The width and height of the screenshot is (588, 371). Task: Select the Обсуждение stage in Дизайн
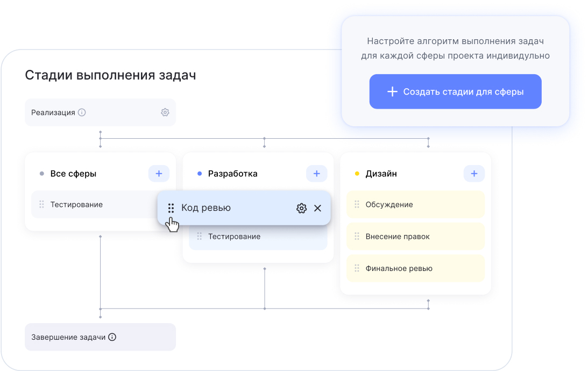[415, 205]
